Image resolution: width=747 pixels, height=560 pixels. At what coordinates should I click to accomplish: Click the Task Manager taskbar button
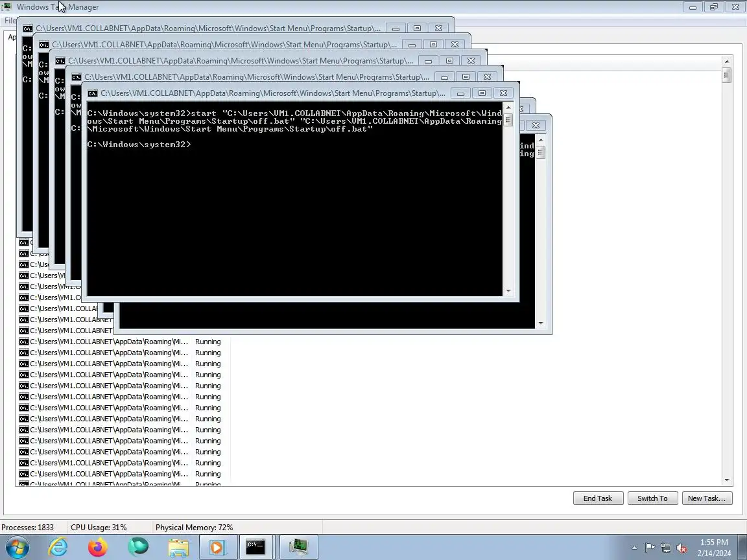click(298, 547)
